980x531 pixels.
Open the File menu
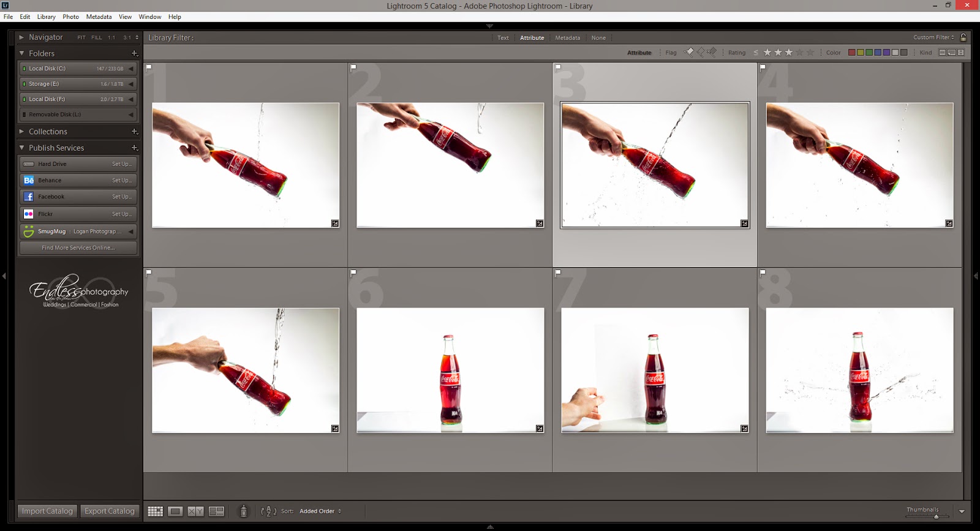click(x=8, y=17)
